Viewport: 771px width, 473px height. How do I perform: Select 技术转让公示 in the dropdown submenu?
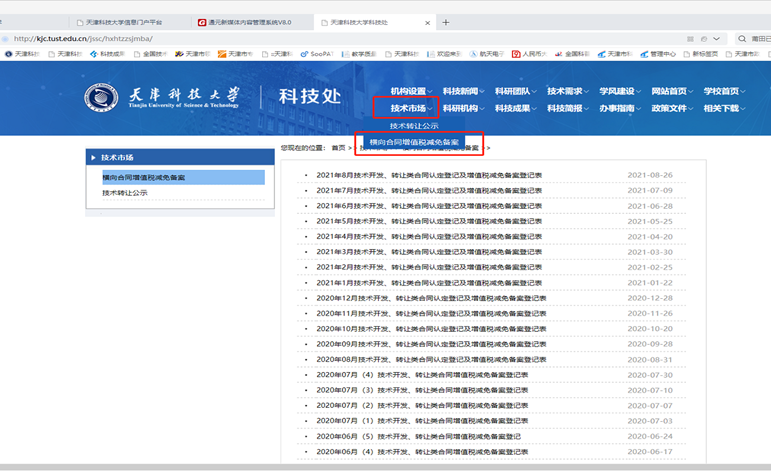point(414,126)
